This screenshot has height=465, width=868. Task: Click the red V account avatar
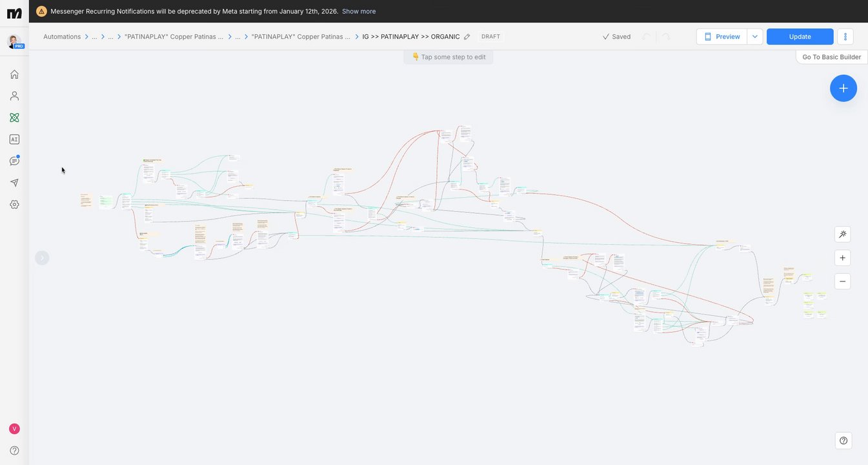click(14, 429)
